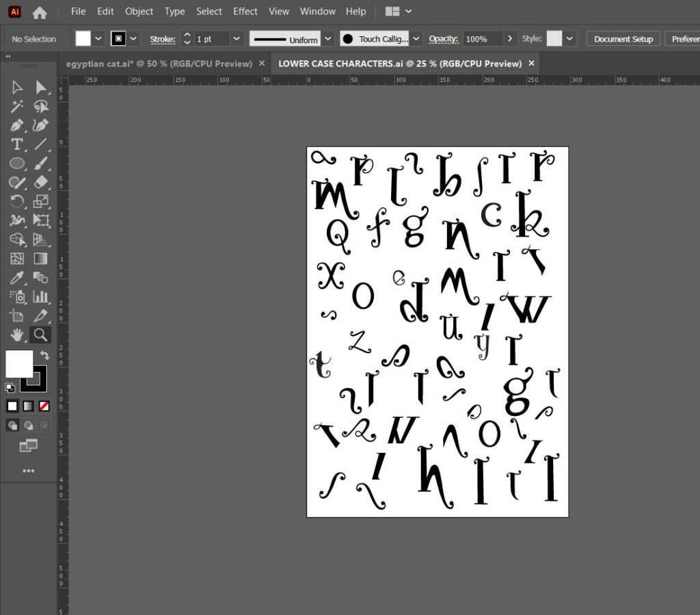Click the Document Setup button
Screen dimensions: 700x615
point(623,39)
